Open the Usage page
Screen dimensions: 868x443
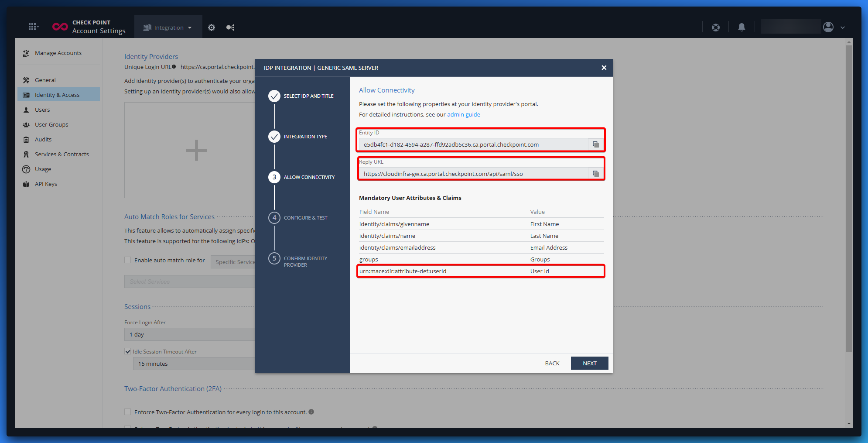tap(58, 169)
